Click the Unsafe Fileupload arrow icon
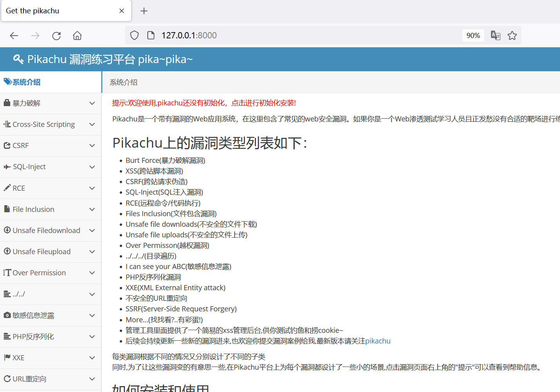560x392 pixels. click(x=7, y=251)
